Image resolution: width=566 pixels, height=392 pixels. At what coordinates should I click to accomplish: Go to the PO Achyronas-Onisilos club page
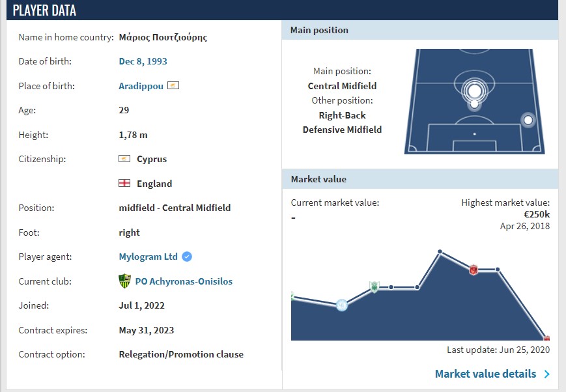click(183, 281)
